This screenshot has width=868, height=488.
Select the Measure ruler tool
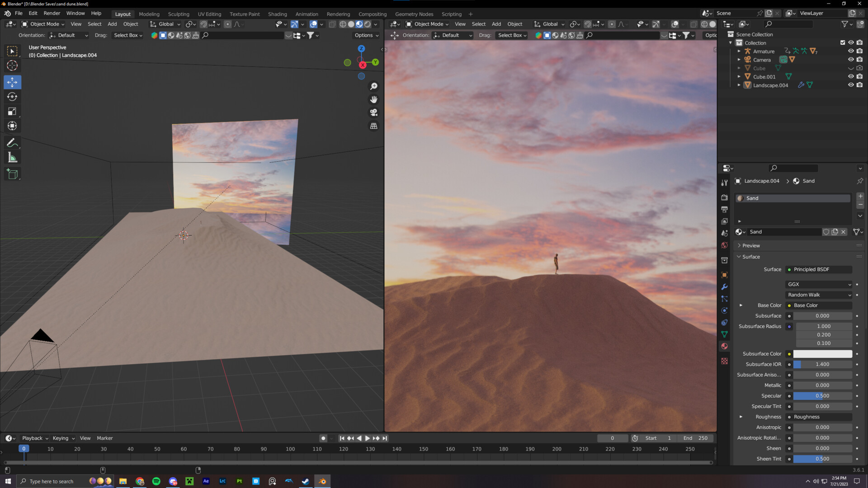(x=12, y=158)
